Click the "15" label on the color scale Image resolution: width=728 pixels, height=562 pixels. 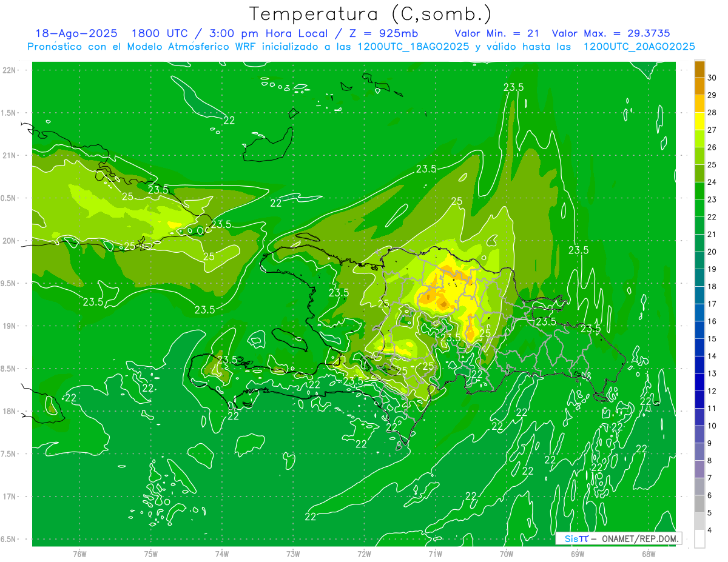click(712, 338)
